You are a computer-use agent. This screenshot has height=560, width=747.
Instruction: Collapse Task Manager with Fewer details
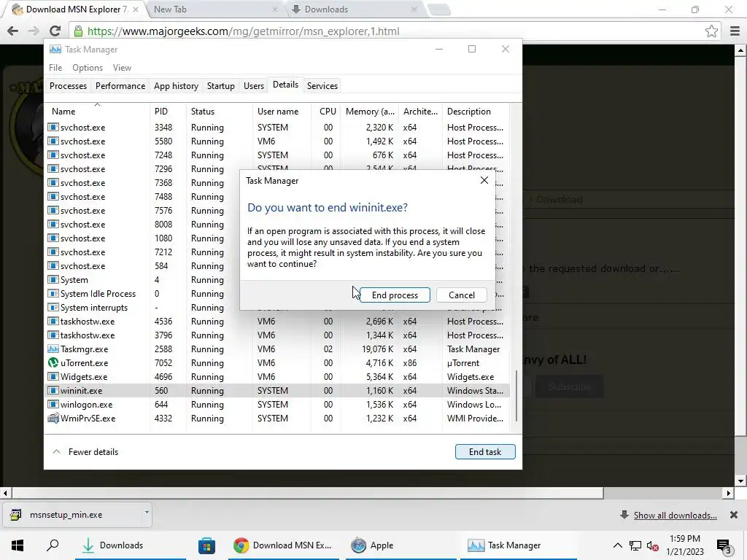(x=85, y=452)
